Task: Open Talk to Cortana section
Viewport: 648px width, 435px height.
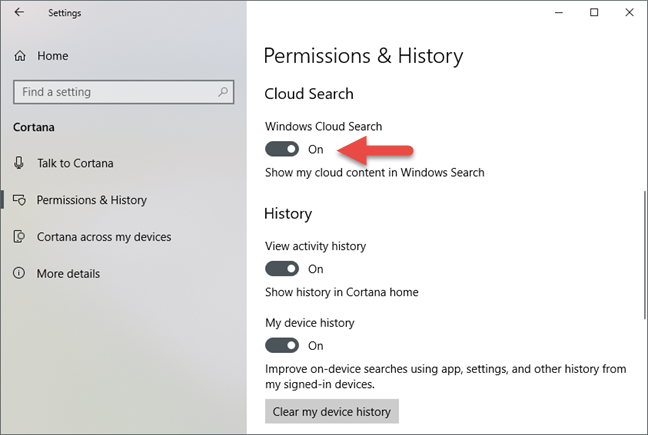Action: (x=75, y=163)
